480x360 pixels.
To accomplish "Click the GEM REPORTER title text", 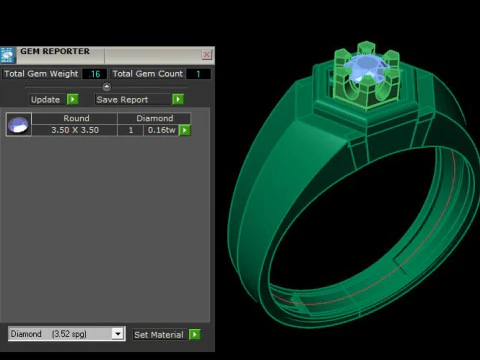I will pyautogui.click(x=55, y=51).
